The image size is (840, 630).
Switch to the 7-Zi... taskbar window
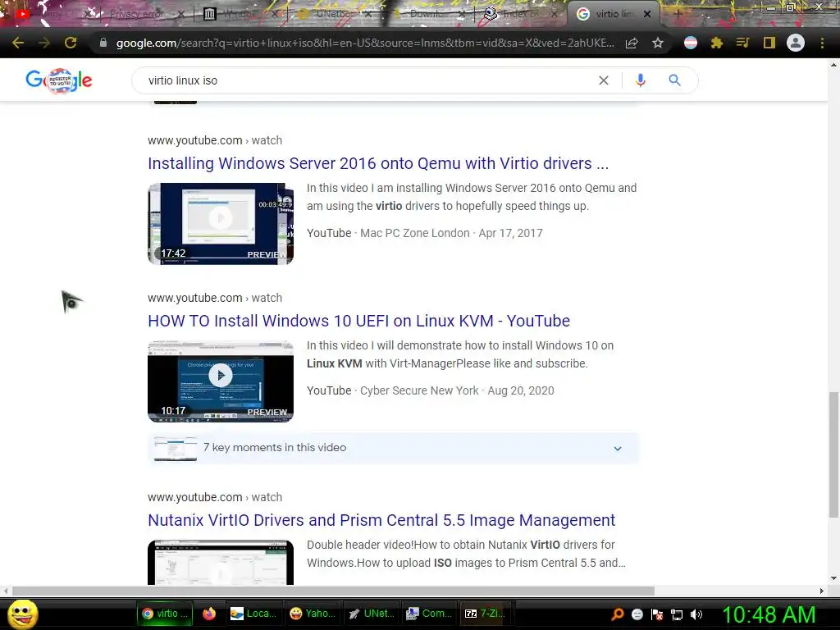click(486, 614)
